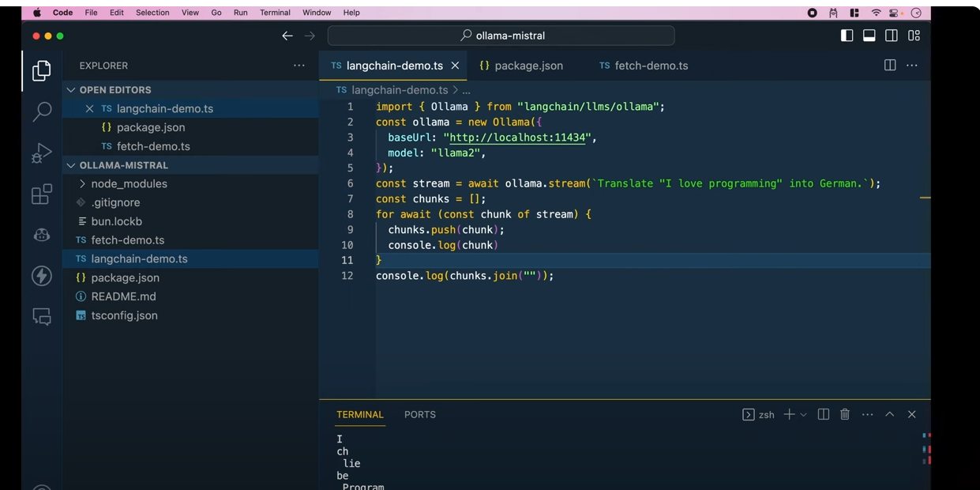Go back with the left arrow
Viewport: 980px width, 490px height.
coord(287,36)
